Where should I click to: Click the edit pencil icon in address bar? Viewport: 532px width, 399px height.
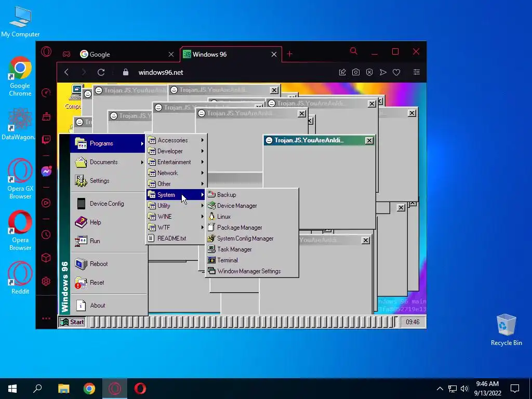342,72
